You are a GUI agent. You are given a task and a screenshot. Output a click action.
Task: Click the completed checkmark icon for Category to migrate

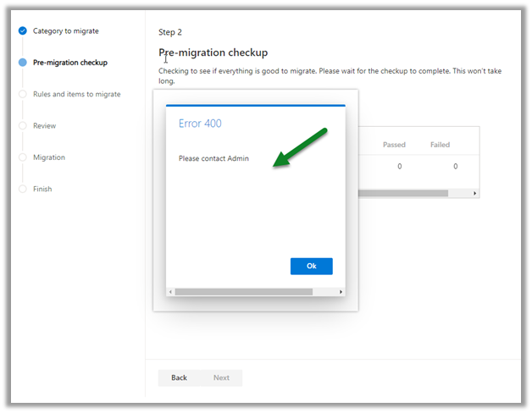(x=23, y=31)
